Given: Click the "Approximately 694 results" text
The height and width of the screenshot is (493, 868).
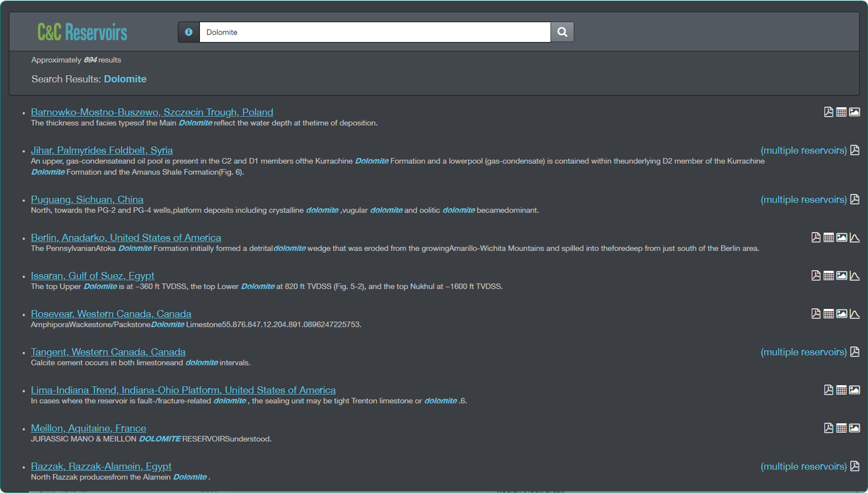Looking at the screenshot, I should pyautogui.click(x=76, y=60).
